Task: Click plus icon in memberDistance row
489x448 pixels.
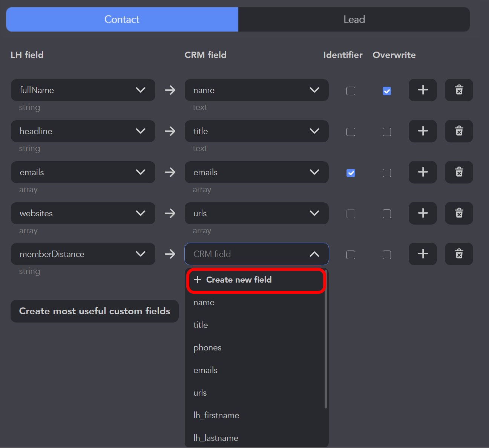Action: click(423, 254)
